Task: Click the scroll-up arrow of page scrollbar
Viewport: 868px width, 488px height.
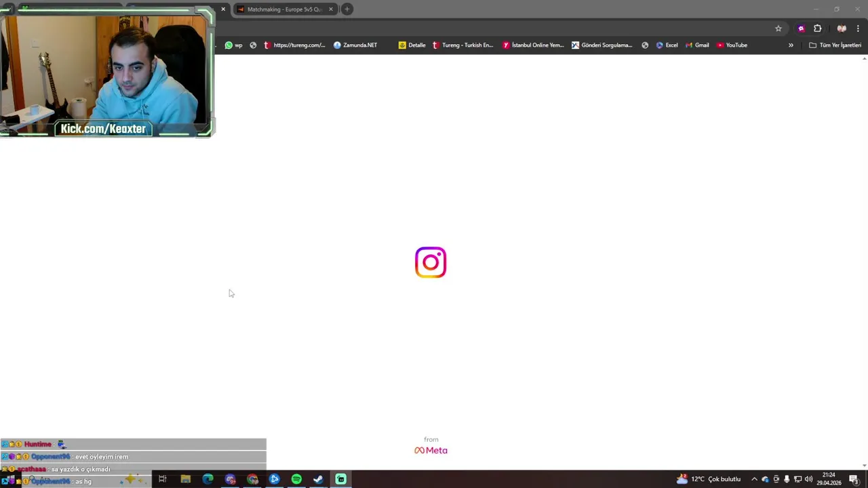Action: click(864, 58)
